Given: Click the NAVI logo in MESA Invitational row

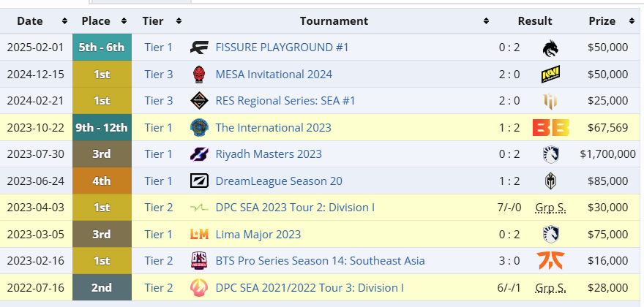Looking at the screenshot, I should (x=550, y=75).
